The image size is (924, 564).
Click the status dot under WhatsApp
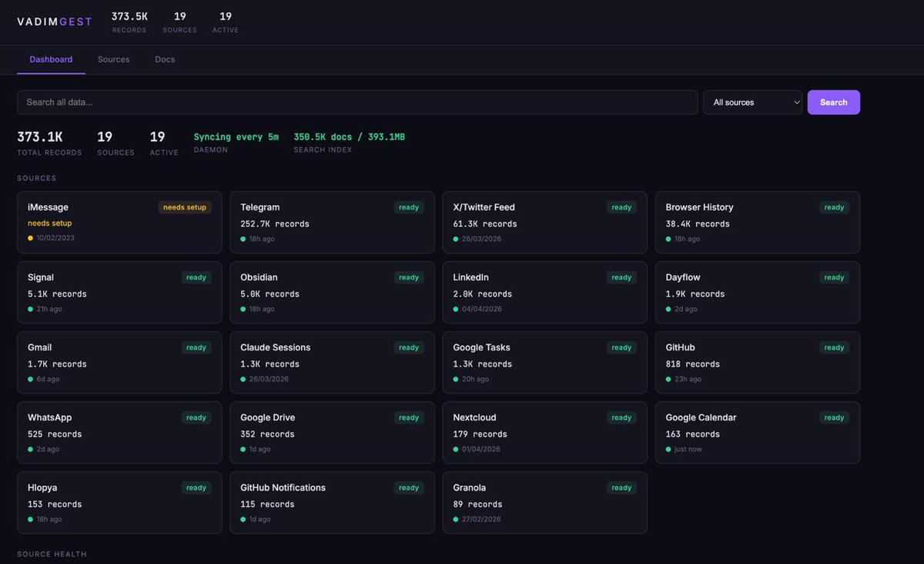pyautogui.click(x=31, y=449)
